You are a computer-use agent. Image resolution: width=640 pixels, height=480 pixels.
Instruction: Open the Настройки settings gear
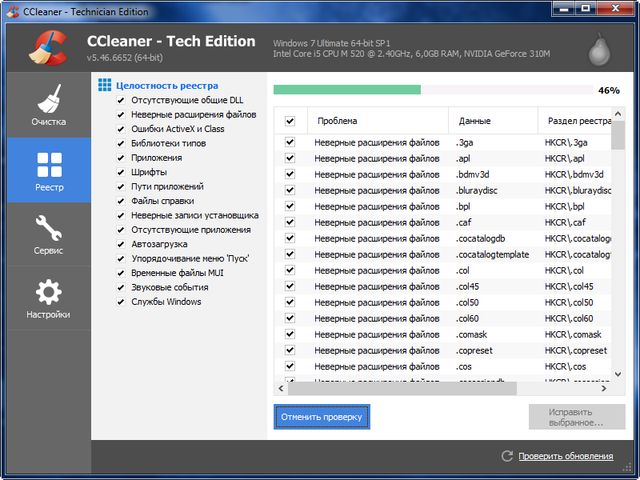tap(48, 299)
